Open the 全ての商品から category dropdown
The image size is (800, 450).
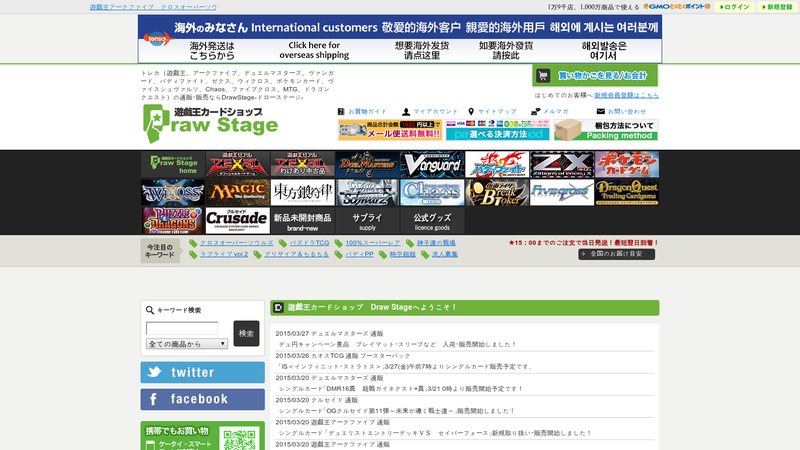point(187,344)
